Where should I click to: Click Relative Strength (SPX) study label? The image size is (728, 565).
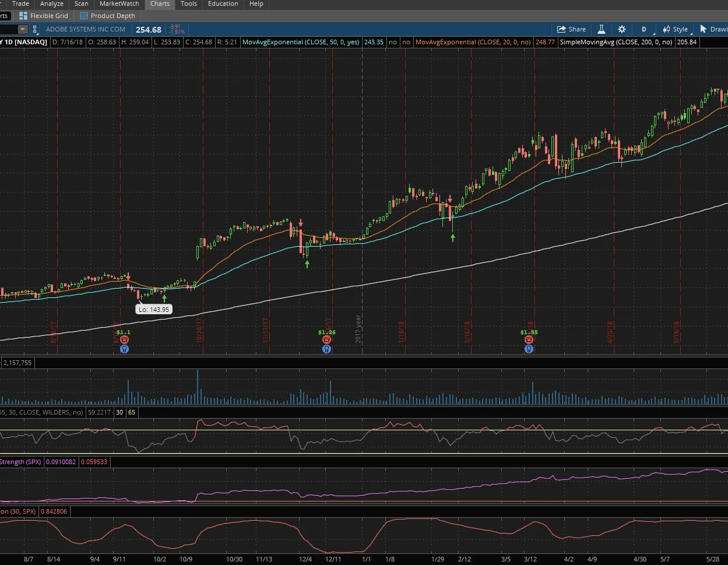coord(20,462)
